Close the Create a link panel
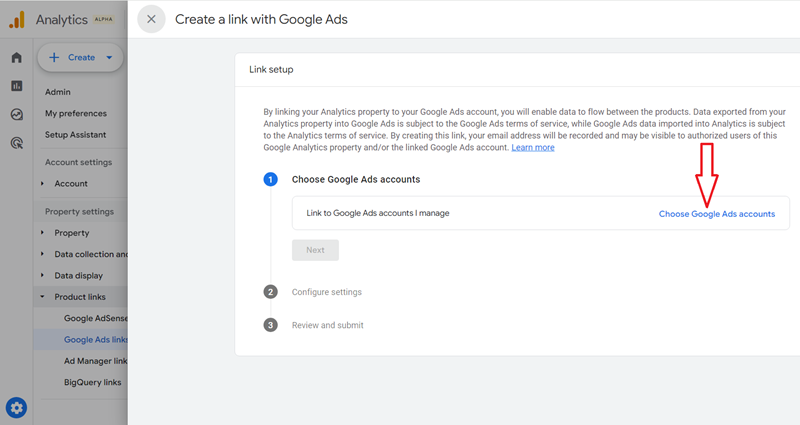This screenshot has width=800, height=425. [151, 19]
